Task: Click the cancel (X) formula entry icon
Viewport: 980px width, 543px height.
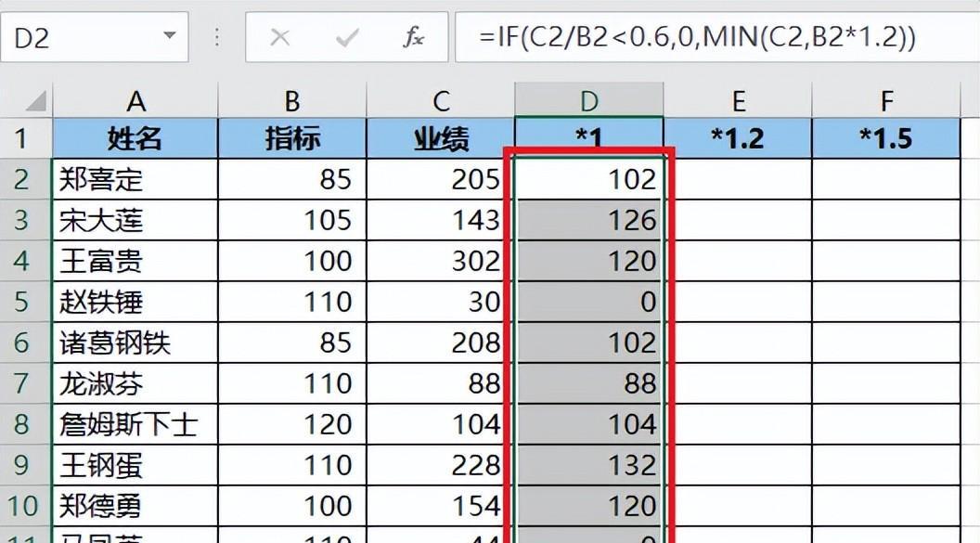Action: (279, 37)
